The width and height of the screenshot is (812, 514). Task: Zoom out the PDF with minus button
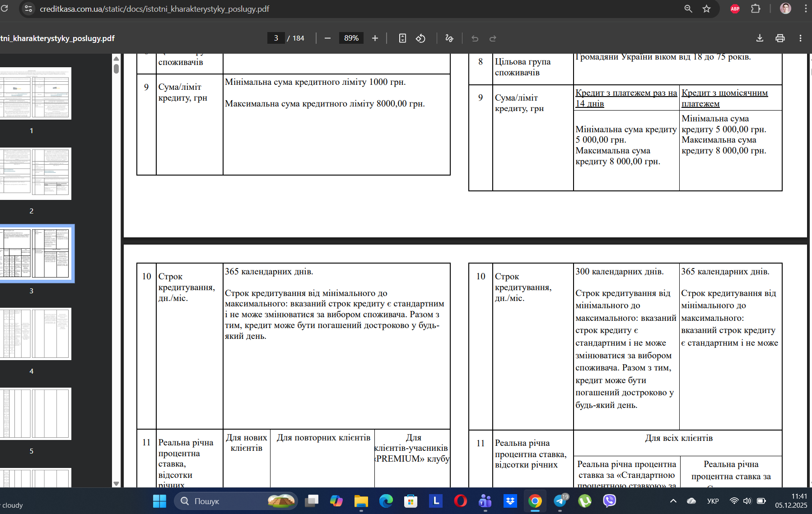(x=328, y=38)
